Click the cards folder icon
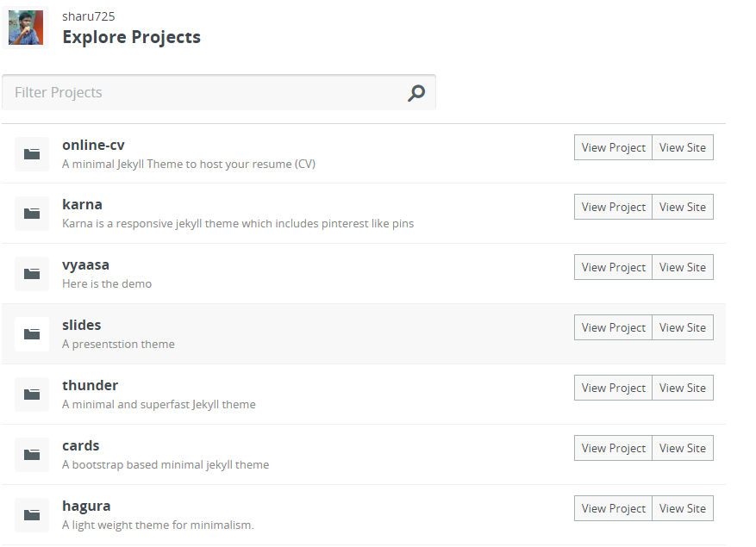756x547 pixels. click(32, 455)
